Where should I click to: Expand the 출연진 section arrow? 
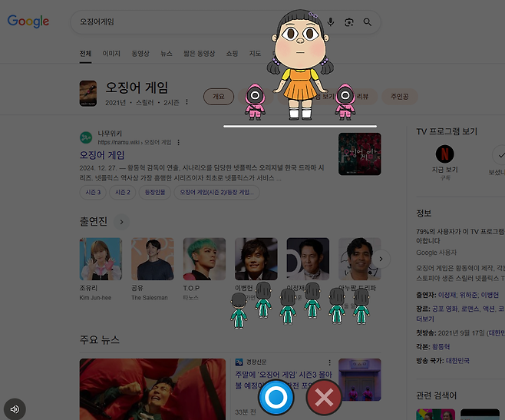(122, 222)
